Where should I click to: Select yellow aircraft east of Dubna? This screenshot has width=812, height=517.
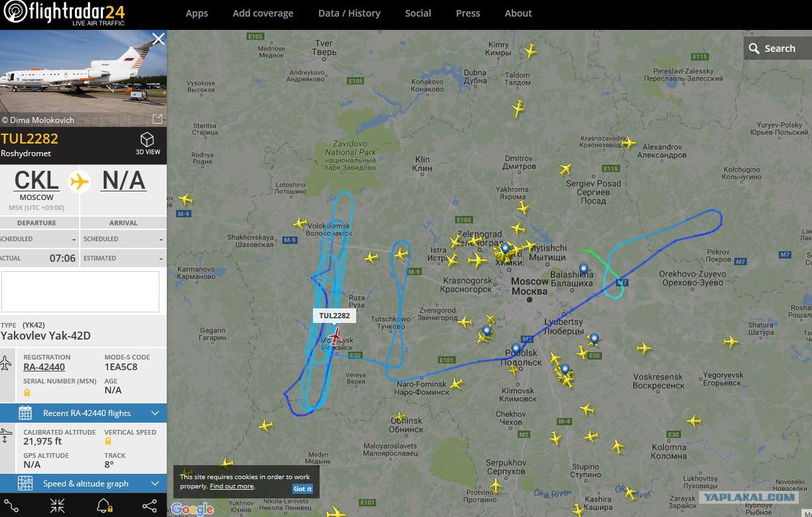click(x=519, y=108)
